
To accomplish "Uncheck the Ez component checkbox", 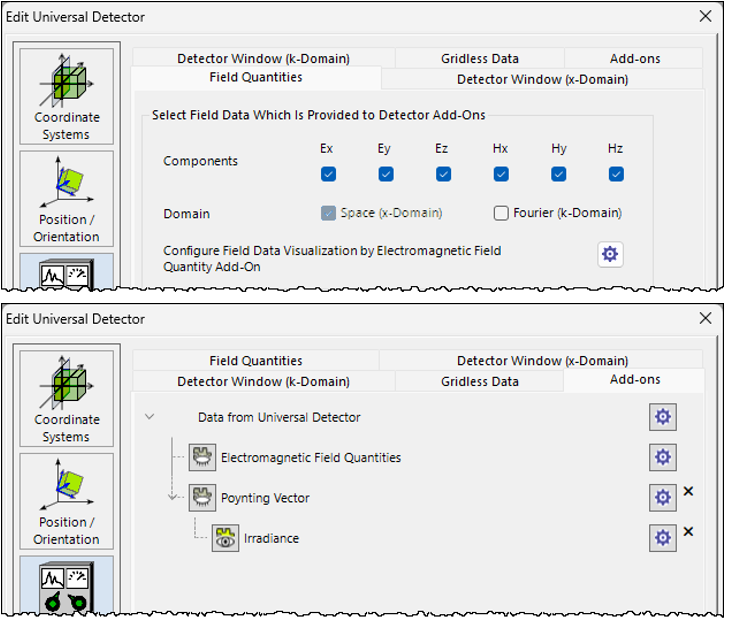I will (444, 174).
